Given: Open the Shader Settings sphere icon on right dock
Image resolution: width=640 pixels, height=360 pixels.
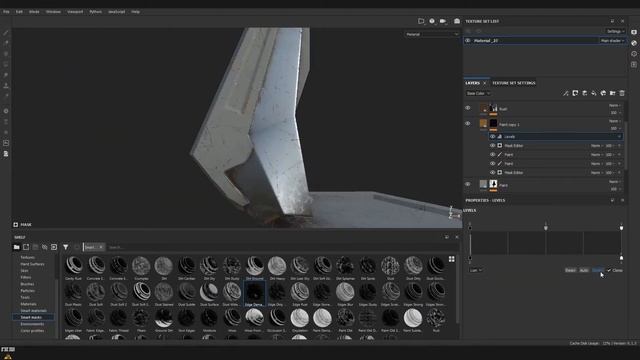Looking at the screenshot, I should click(x=634, y=43).
